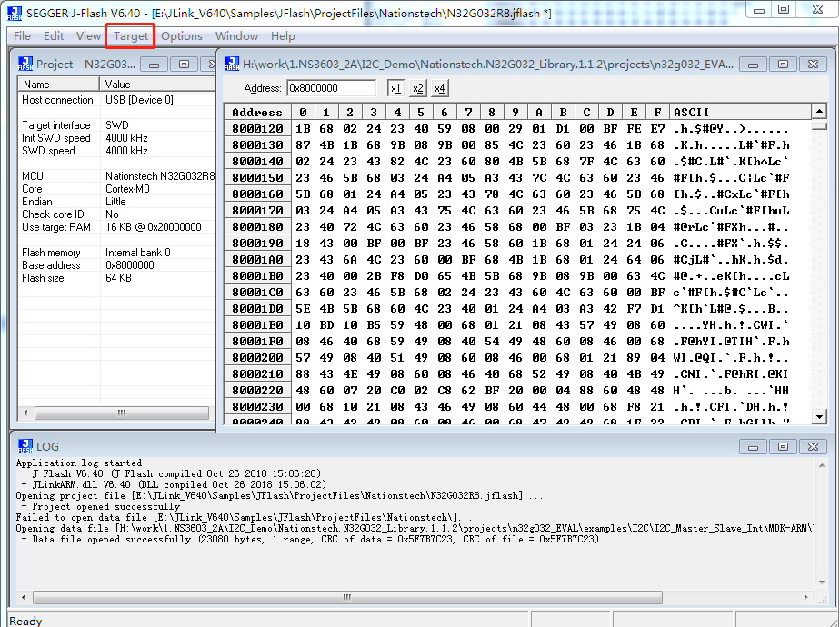Click the 'Application log started' log line

79,463
